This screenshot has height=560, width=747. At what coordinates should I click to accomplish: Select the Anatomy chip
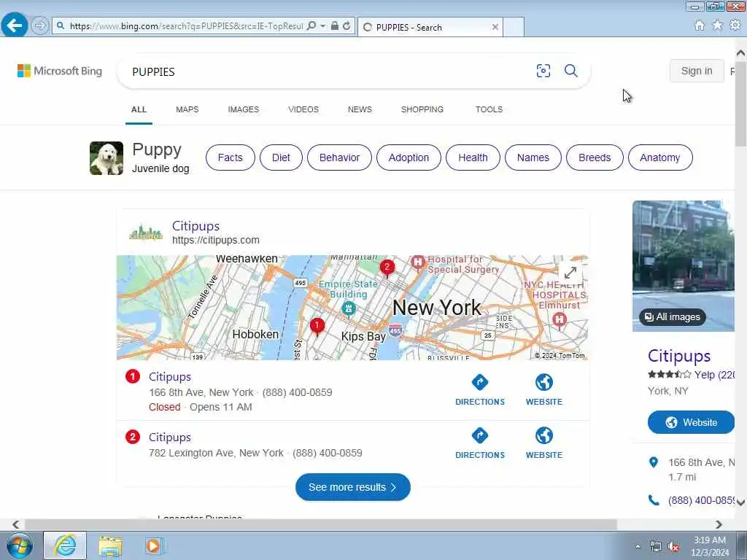(x=660, y=157)
